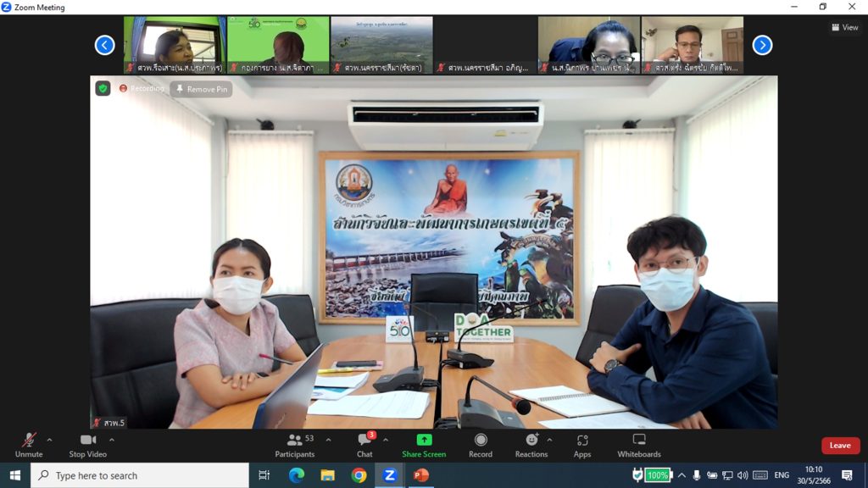The height and width of the screenshot is (488, 868).
Task: Open Microsoft Edge from taskbar
Action: click(296, 475)
